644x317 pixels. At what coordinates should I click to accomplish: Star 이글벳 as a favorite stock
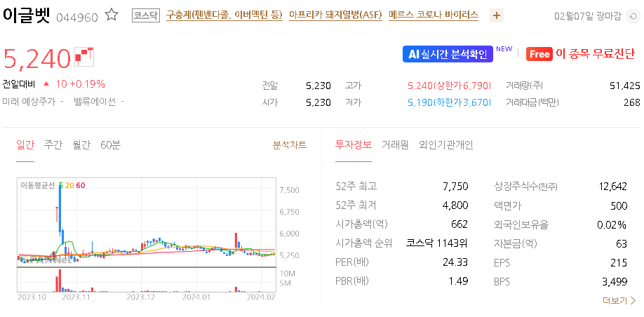point(112,15)
